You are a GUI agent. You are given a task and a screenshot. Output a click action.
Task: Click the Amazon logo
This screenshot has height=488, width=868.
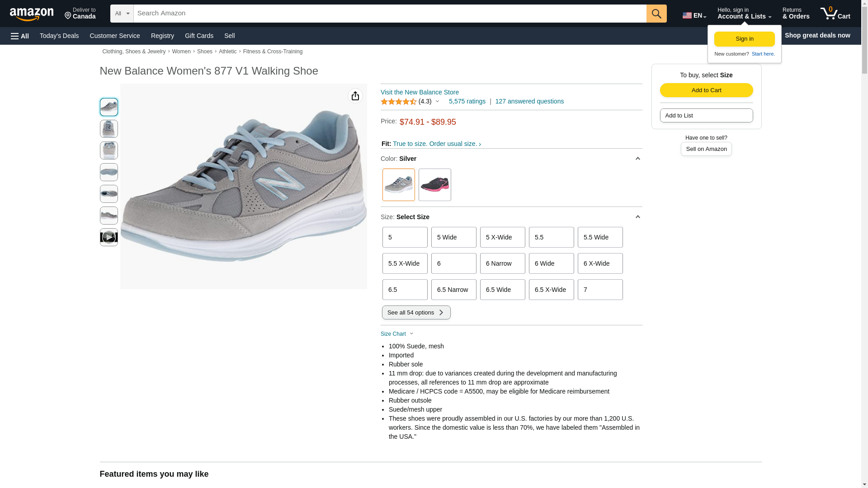(32, 14)
